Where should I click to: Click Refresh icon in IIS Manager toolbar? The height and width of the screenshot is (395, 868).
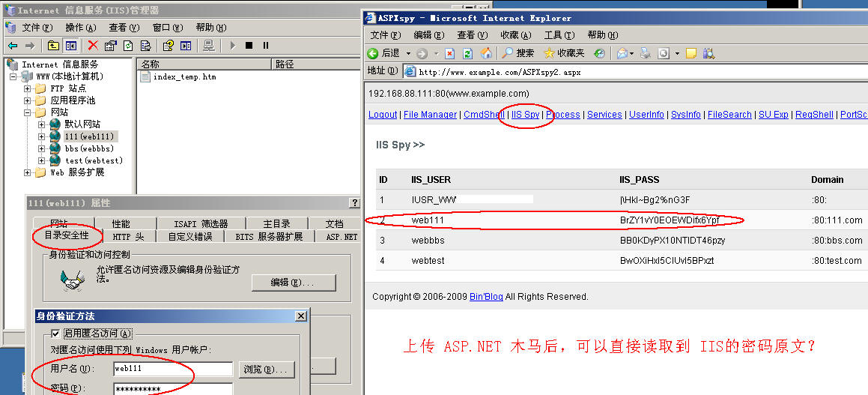(x=128, y=46)
